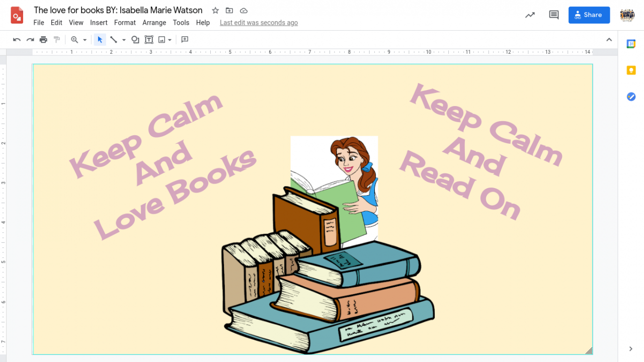Expand the zoom dropdown arrow
The image size is (644, 362).
[x=85, y=40]
